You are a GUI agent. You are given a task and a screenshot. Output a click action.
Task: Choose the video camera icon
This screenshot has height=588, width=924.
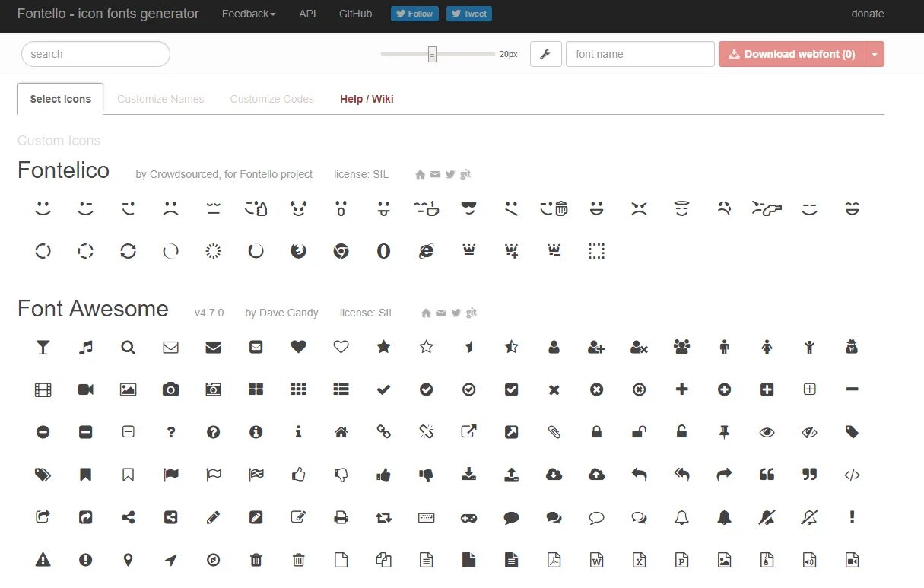pos(86,389)
